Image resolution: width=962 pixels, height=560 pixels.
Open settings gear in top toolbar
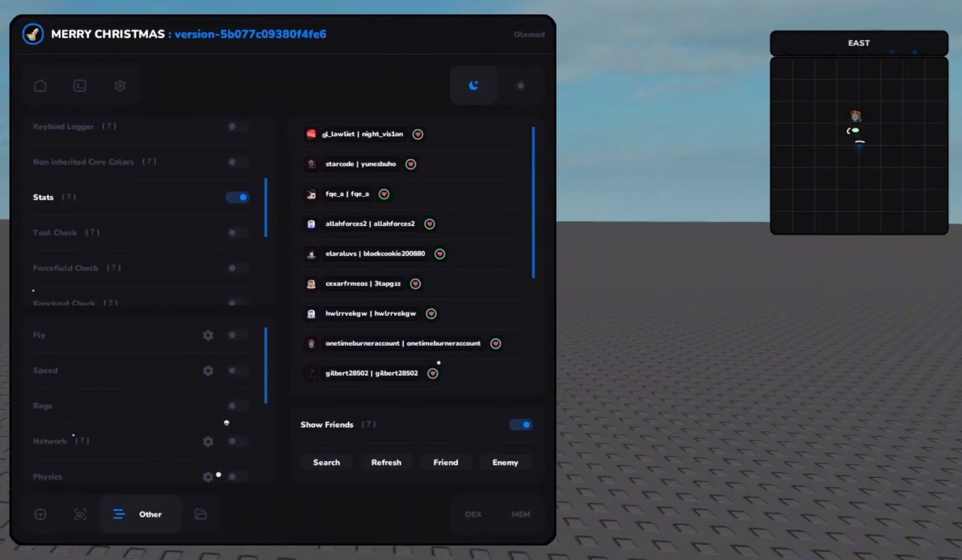120,86
